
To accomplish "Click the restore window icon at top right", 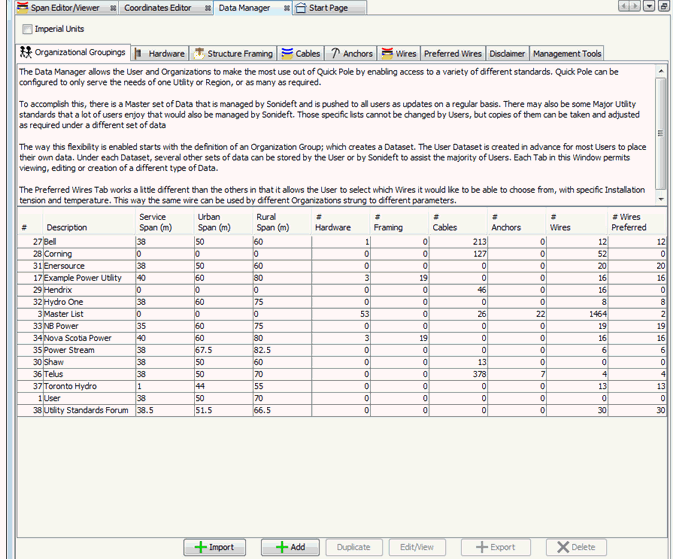I will [x=663, y=6].
